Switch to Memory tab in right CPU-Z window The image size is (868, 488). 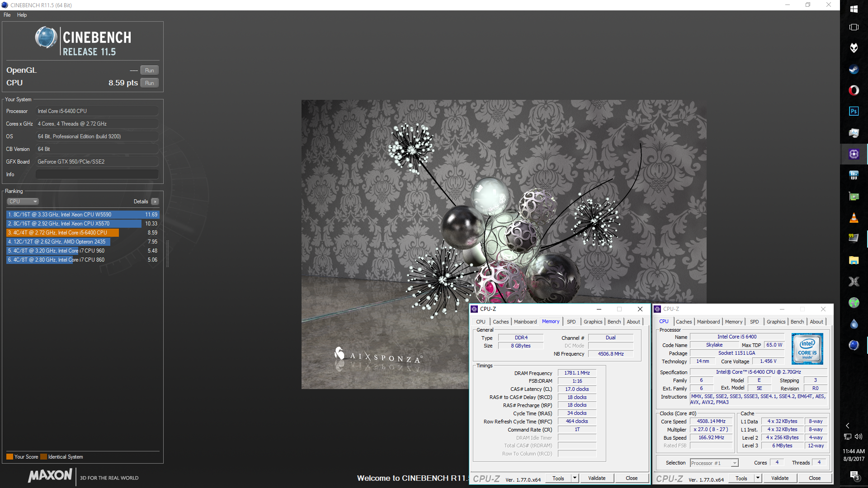pos(734,322)
